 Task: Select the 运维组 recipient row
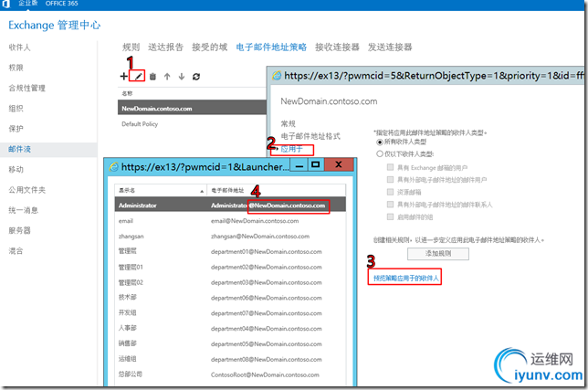(x=230, y=359)
